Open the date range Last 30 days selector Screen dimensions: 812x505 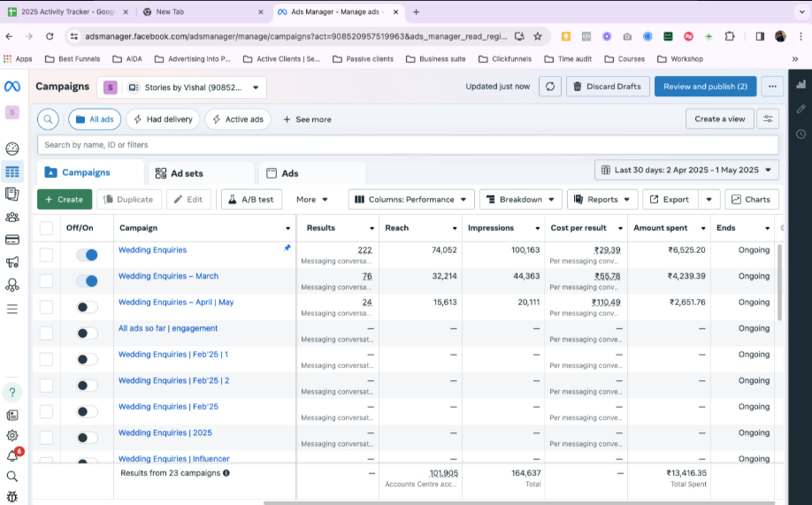click(x=686, y=170)
